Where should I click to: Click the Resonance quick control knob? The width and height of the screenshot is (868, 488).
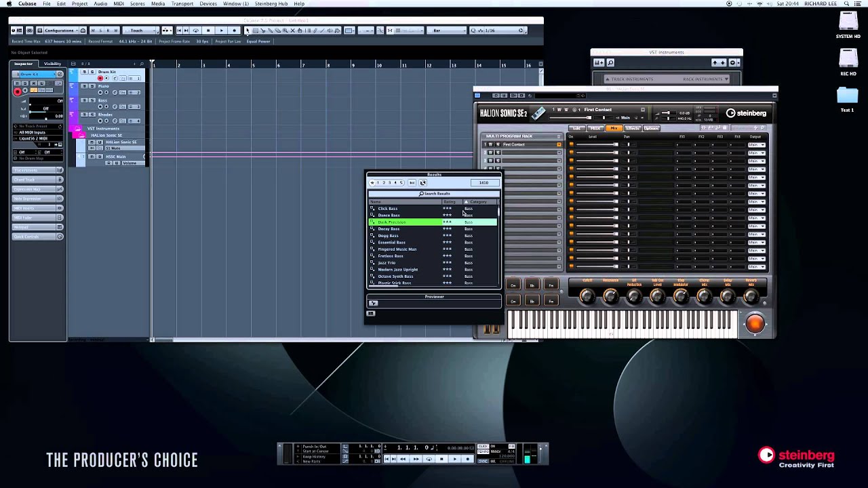point(610,296)
